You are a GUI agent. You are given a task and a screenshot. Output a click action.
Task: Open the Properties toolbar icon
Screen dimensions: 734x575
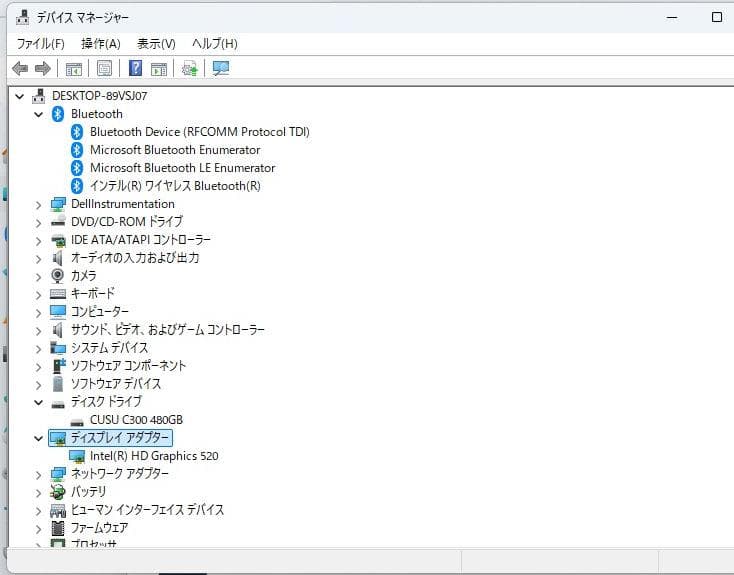click(104, 69)
